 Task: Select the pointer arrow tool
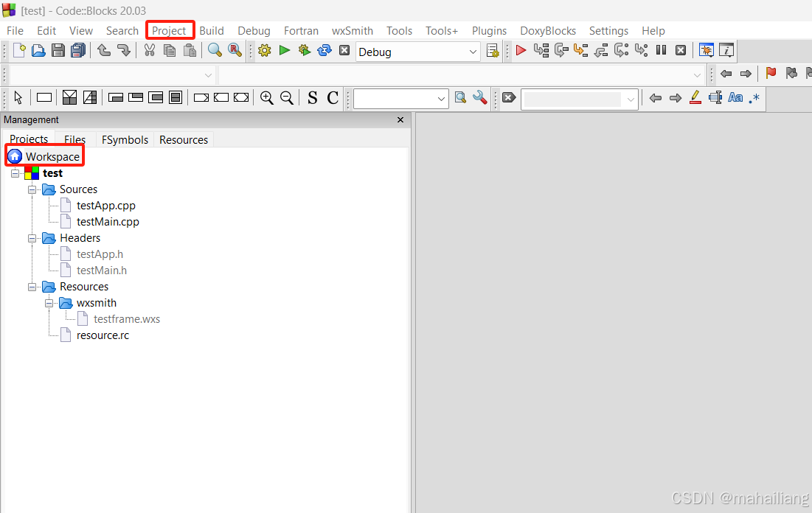click(18, 97)
